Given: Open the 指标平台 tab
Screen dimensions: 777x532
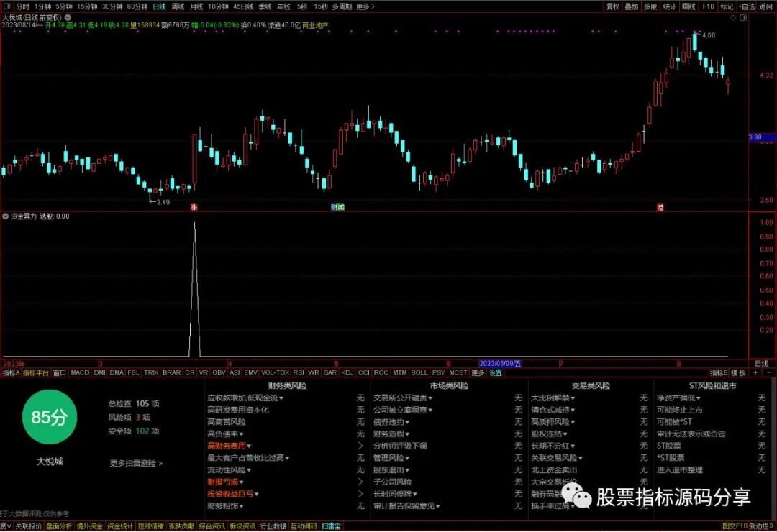Looking at the screenshot, I should (36, 372).
